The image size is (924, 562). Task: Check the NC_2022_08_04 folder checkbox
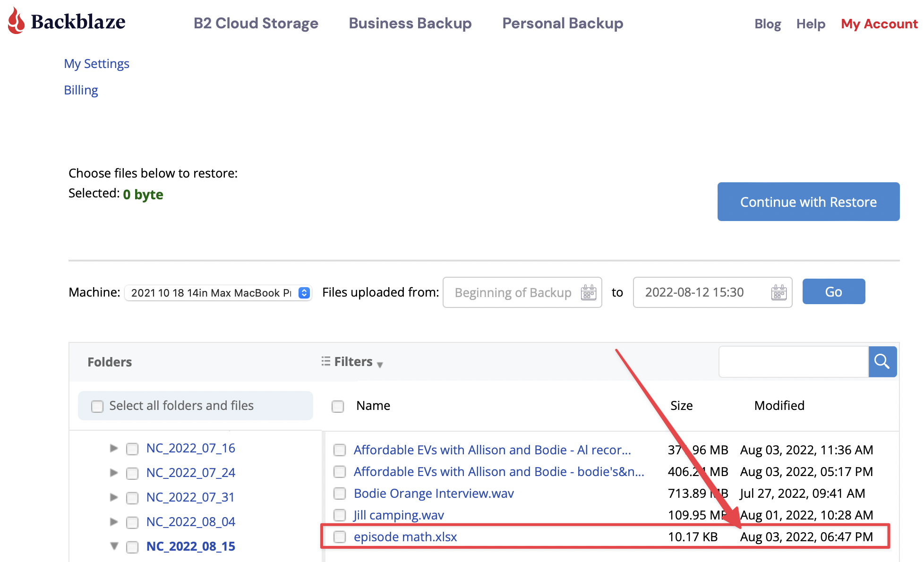pyautogui.click(x=132, y=522)
